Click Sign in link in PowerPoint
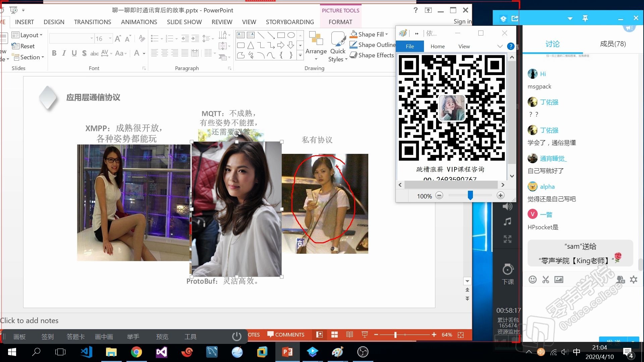This screenshot has height=362, width=644. point(463,21)
